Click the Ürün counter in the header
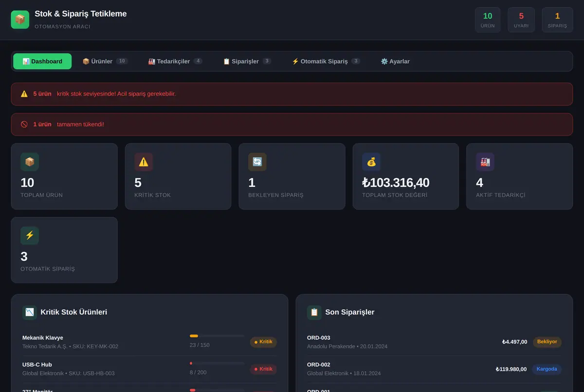The image size is (584, 392). [488, 20]
